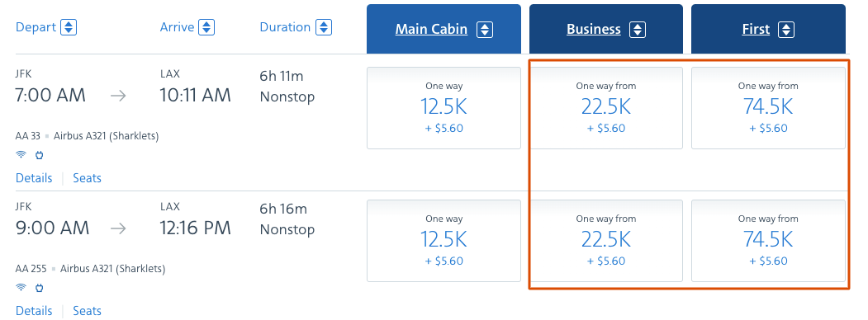The width and height of the screenshot is (868, 320).
Task: Click the Main Cabin sort arrows icon
Action: [x=485, y=30]
